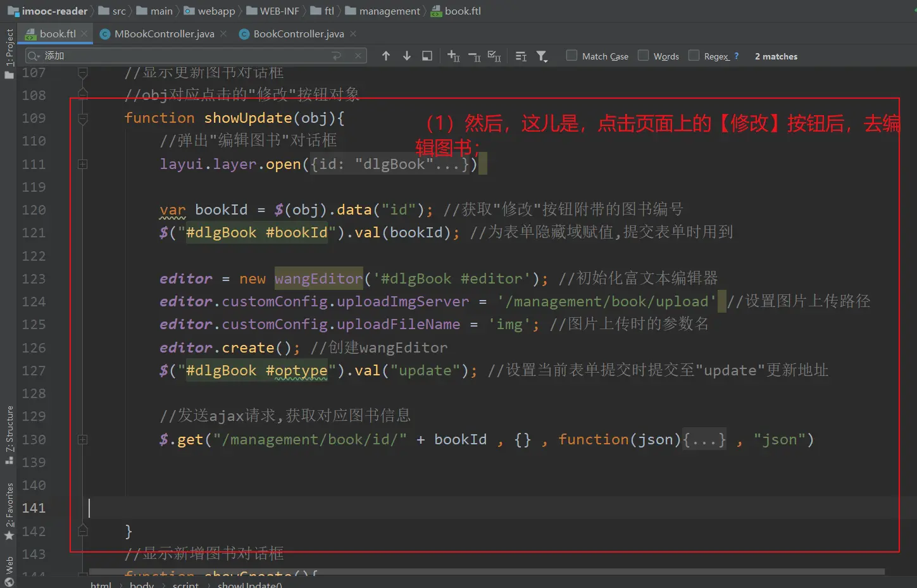Expand folded function(json) block on line 130

point(82,439)
